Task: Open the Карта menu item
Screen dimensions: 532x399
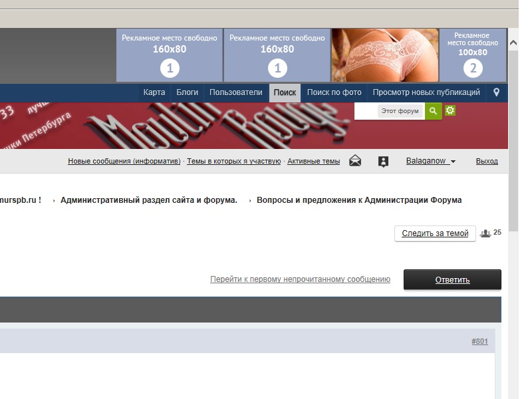Action: coord(154,92)
